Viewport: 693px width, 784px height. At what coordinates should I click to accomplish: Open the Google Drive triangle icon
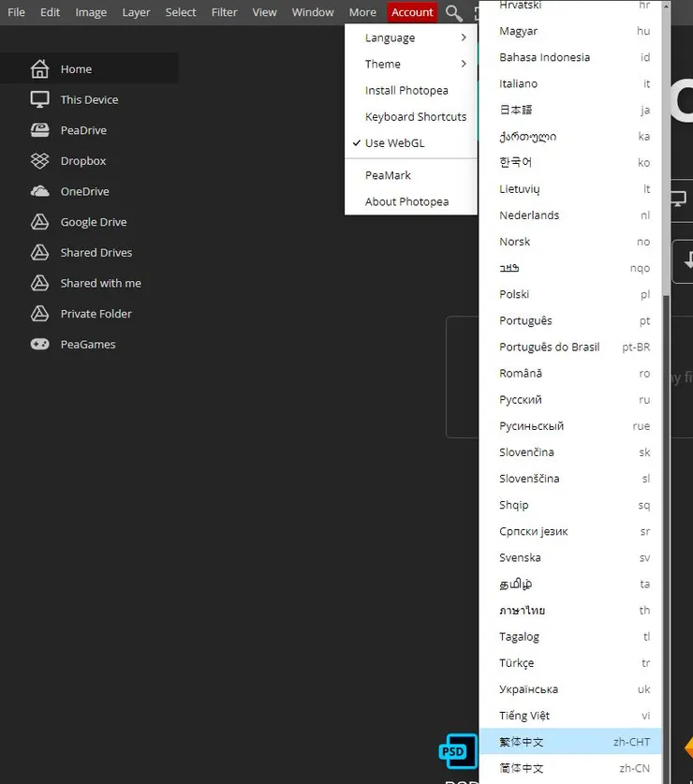point(40,222)
